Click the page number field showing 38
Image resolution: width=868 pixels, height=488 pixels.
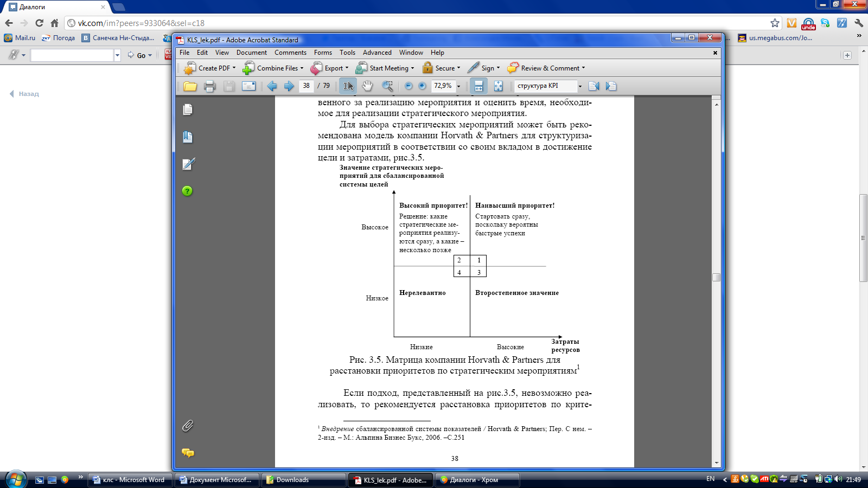[307, 86]
